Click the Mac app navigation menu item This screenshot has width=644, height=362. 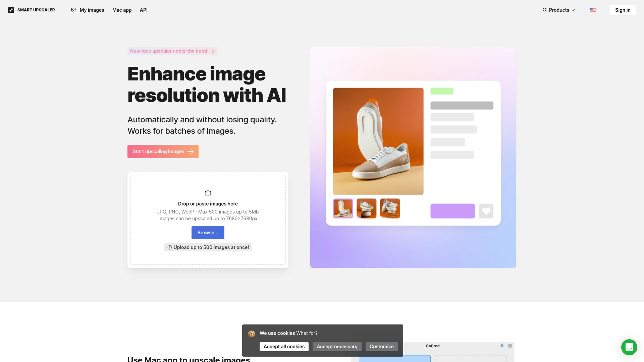tap(122, 10)
